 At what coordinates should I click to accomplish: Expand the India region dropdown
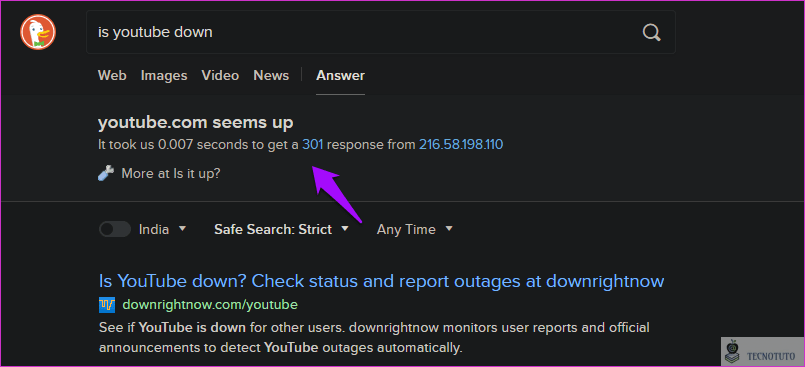pyautogui.click(x=162, y=229)
